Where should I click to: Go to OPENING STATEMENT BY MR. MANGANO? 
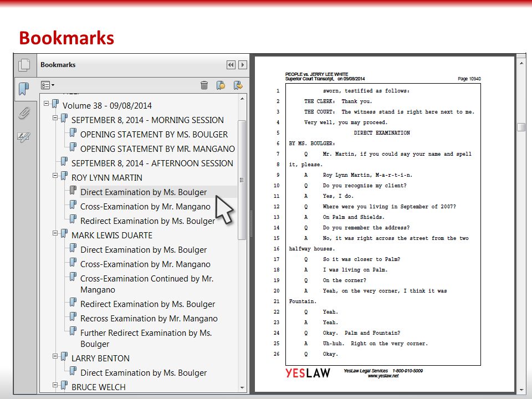point(157,149)
